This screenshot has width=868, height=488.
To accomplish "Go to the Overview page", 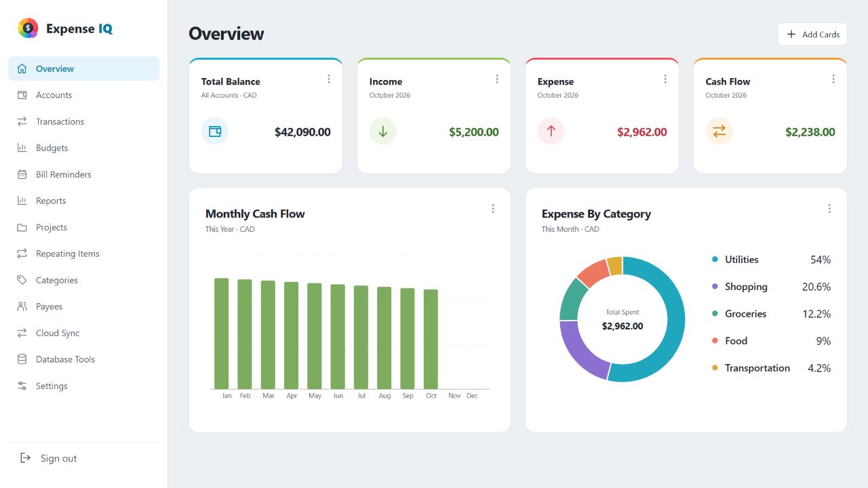I will pyautogui.click(x=84, y=68).
